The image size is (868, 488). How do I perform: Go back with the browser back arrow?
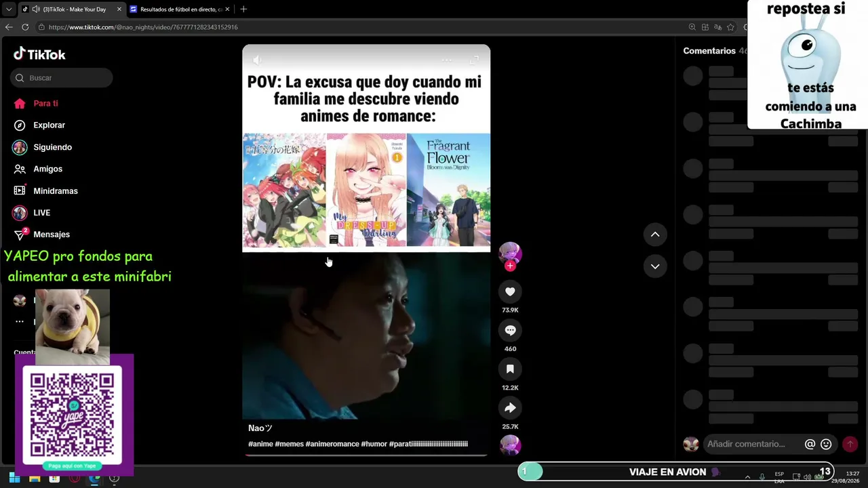click(x=9, y=27)
